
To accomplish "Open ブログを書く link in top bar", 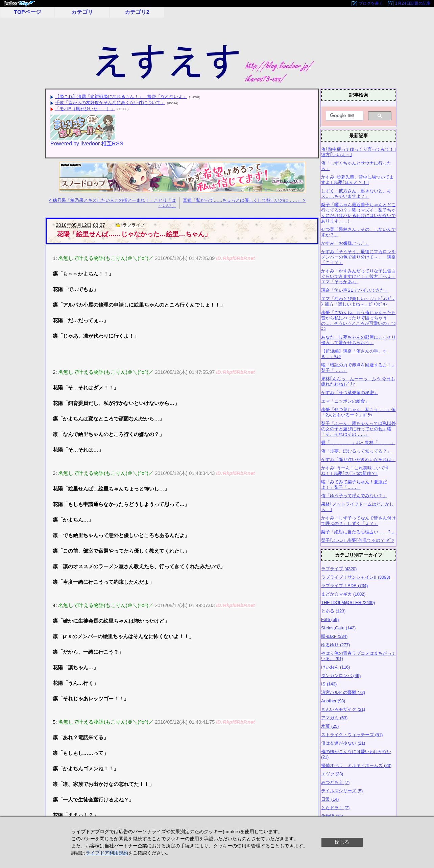I will point(370,3).
